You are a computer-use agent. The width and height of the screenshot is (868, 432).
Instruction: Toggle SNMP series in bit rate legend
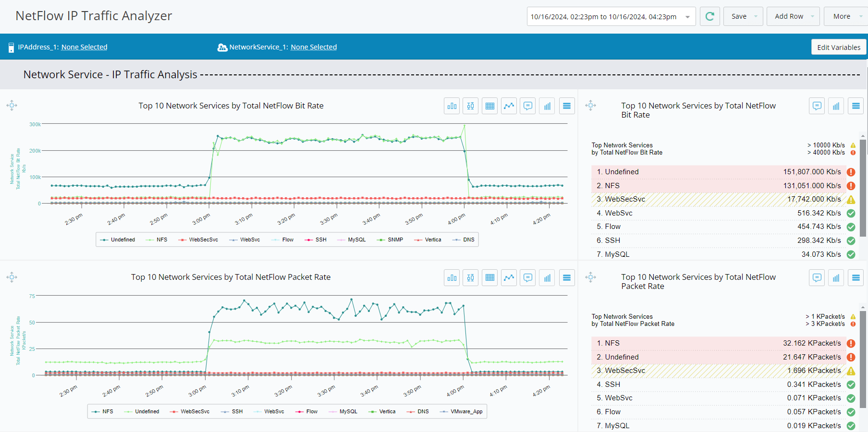point(390,240)
